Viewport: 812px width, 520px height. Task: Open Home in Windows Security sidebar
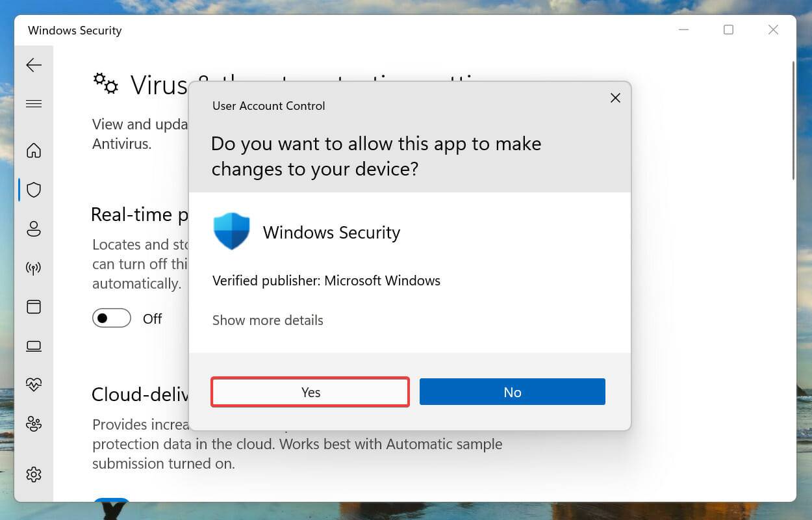click(x=34, y=151)
